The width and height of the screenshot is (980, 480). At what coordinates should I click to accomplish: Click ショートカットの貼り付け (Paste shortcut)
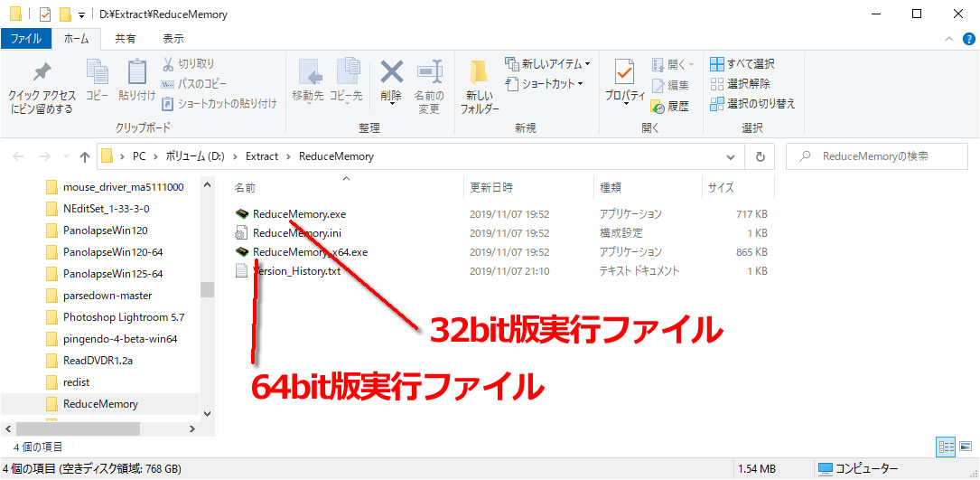pos(219,104)
